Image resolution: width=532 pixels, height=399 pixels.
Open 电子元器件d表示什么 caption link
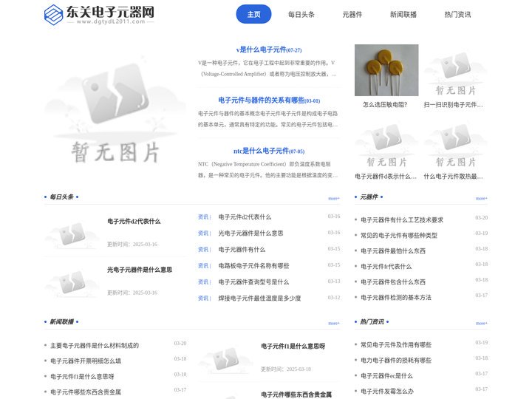pos(386,177)
